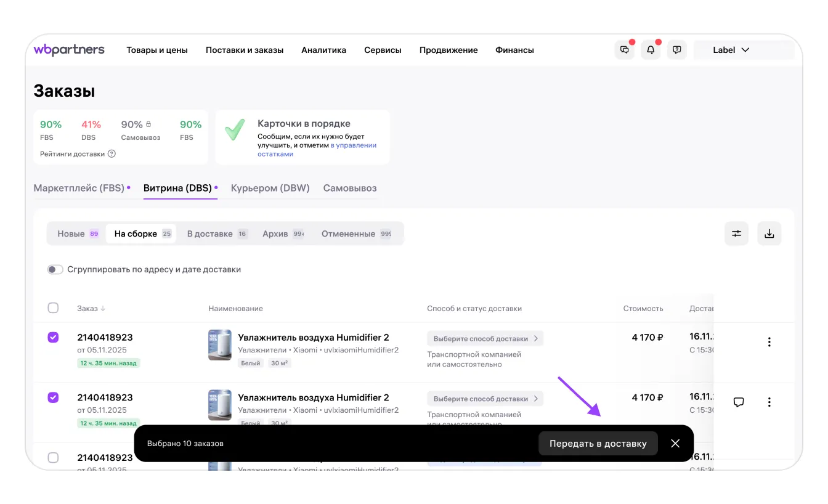
Task: Switch to the Маркетплейс (FBS) tab
Action: pos(82,189)
